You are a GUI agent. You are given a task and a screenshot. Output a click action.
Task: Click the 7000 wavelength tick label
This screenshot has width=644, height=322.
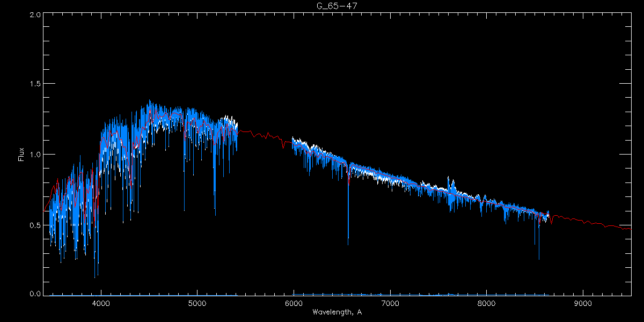[390, 303]
